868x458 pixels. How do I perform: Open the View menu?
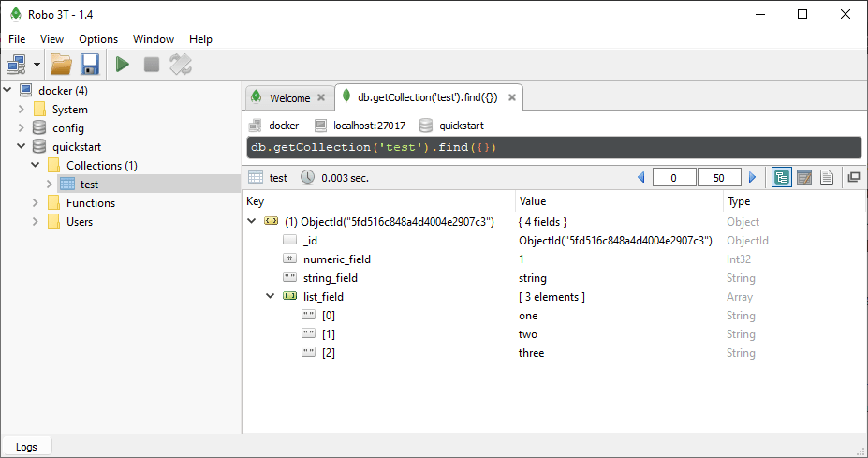pyautogui.click(x=51, y=39)
